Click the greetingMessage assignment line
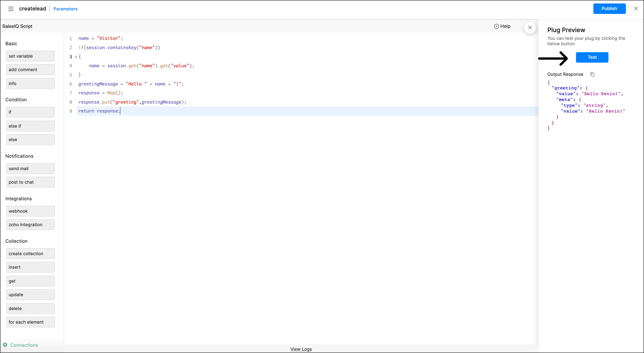 tap(131, 84)
